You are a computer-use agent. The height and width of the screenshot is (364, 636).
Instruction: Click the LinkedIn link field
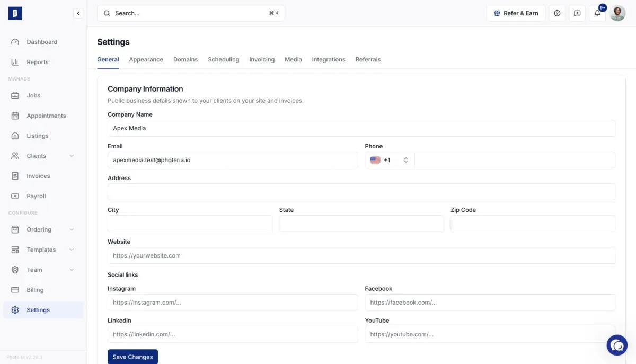(233, 334)
